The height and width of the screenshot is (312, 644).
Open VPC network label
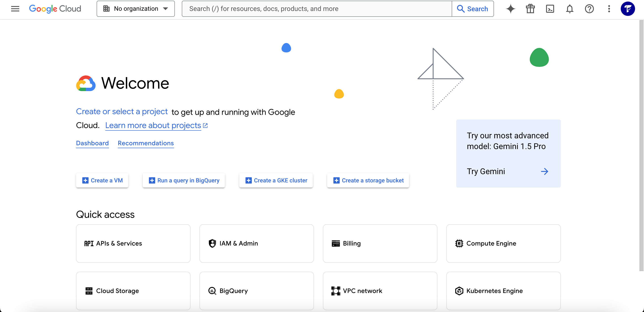[362, 291]
